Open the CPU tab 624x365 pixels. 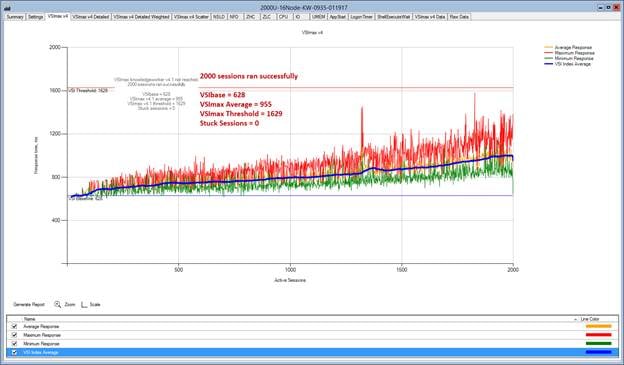click(x=284, y=17)
